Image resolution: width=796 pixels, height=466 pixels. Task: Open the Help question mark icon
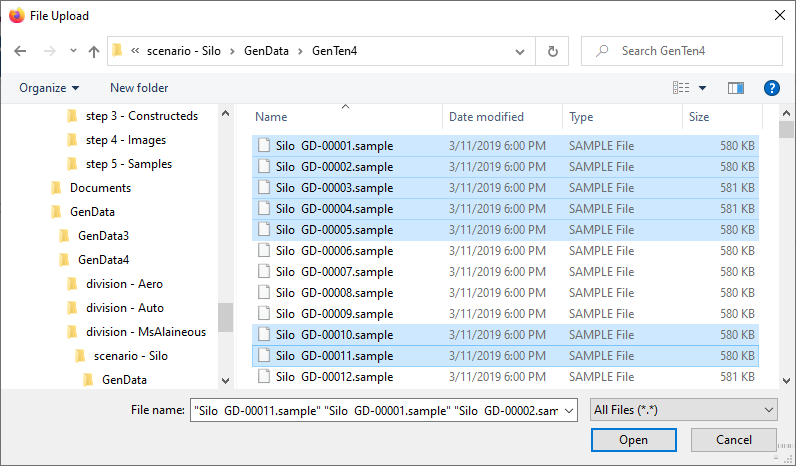(x=771, y=88)
